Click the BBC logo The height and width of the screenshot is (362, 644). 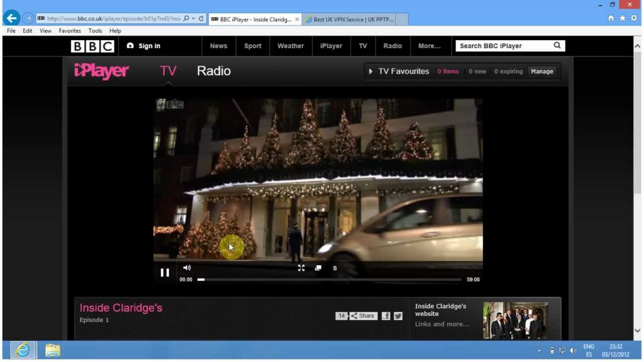(93, 46)
